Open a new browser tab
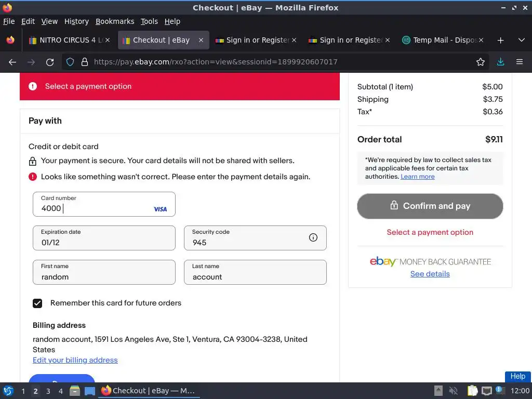This screenshot has height=399, width=532. [500, 41]
